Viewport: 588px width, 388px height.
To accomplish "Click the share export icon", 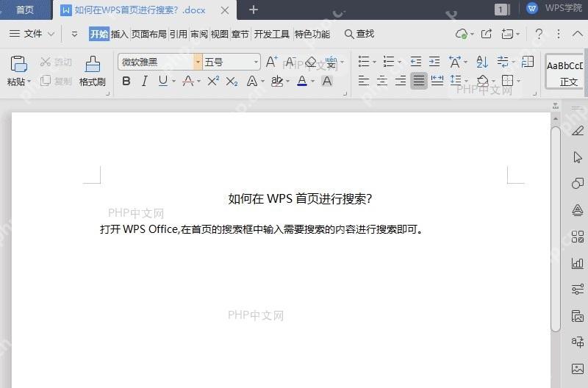I will (x=487, y=34).
